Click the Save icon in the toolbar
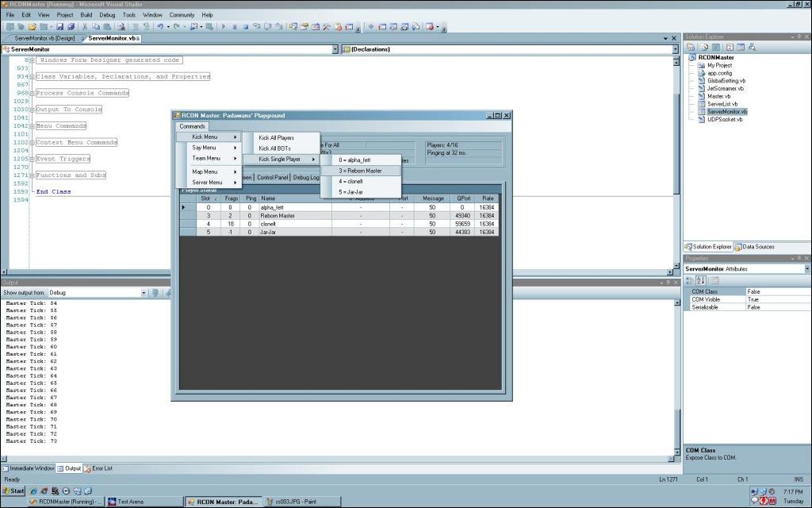The image size is (812, 508). [x=60, y=26]
